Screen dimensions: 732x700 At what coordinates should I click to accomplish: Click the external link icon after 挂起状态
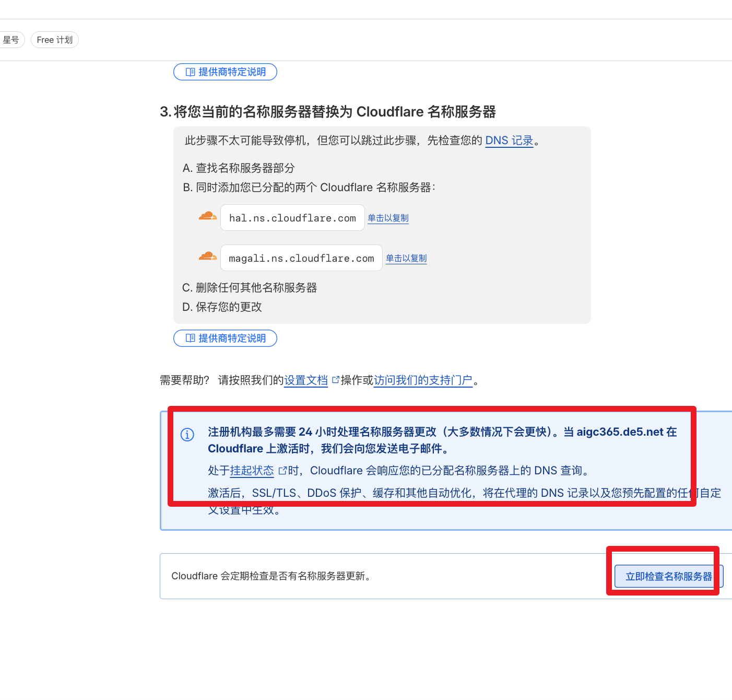282,471
